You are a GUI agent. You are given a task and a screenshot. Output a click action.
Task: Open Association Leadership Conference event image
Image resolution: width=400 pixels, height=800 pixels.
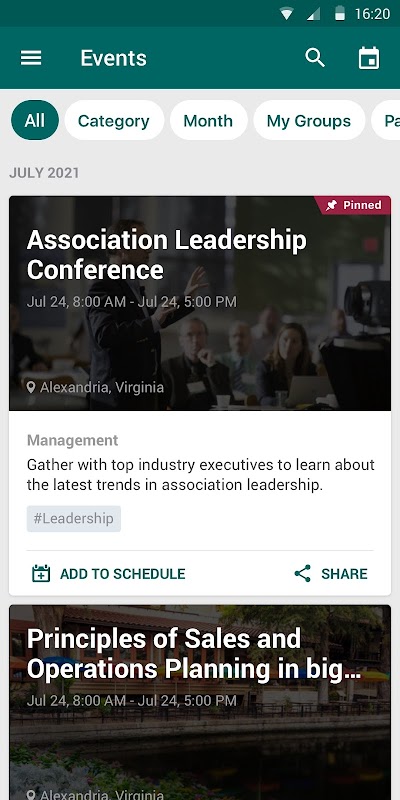pos(200,303)
